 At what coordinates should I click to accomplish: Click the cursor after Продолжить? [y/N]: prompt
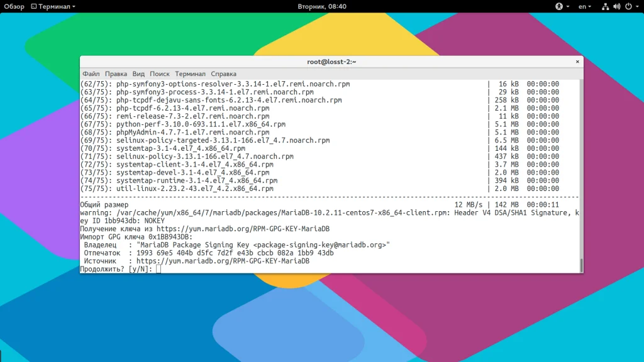pos(158,269)
